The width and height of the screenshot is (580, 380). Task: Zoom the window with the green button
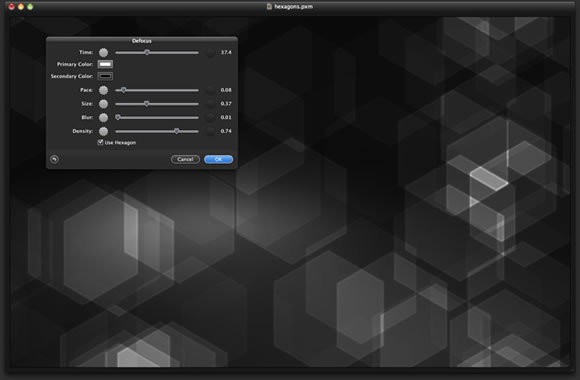[30, 7]
